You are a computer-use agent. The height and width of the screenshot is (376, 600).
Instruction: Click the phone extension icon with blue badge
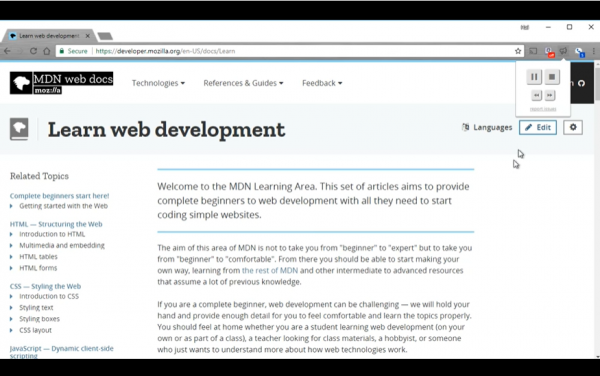[580, 52]
